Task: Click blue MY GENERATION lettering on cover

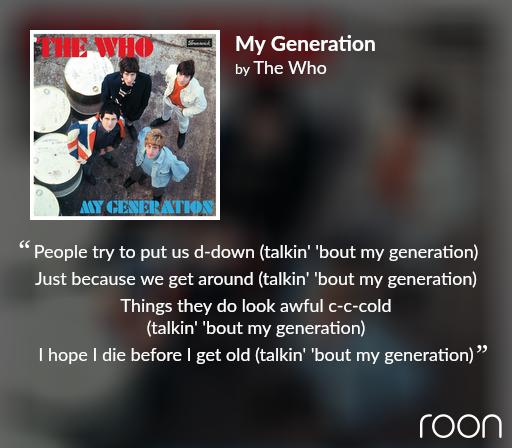Action: click(146, 207)
